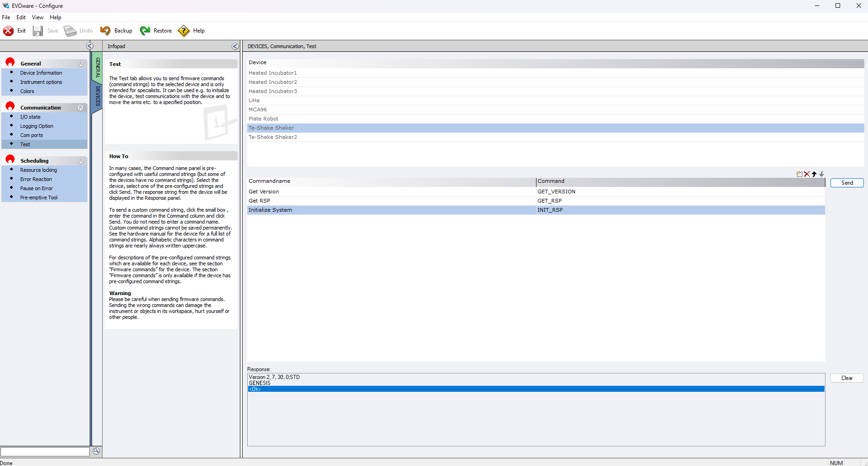The height and width of the screenshot is (466, 868).
Task: Click the search input field
Action: (x=45, y=452)
